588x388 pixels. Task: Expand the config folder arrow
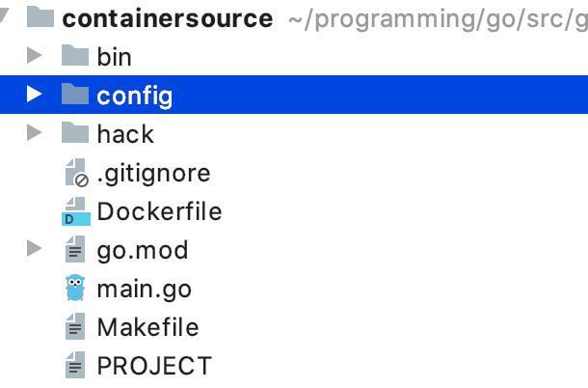(x=34, y=94)
